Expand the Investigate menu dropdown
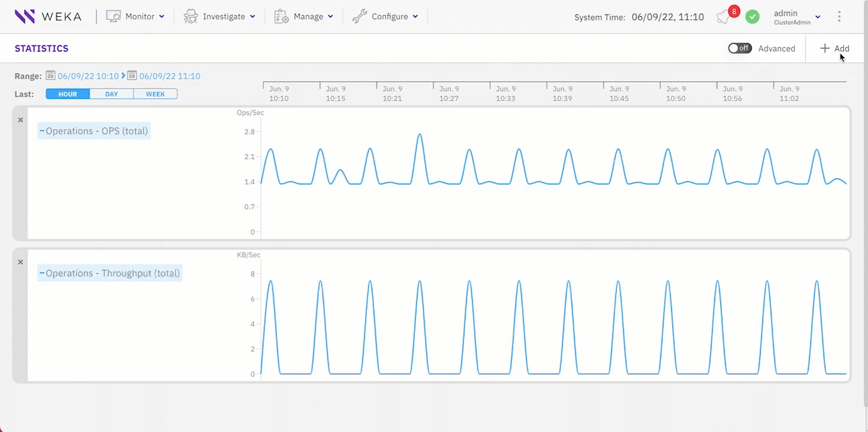 (x=219, y=17)
